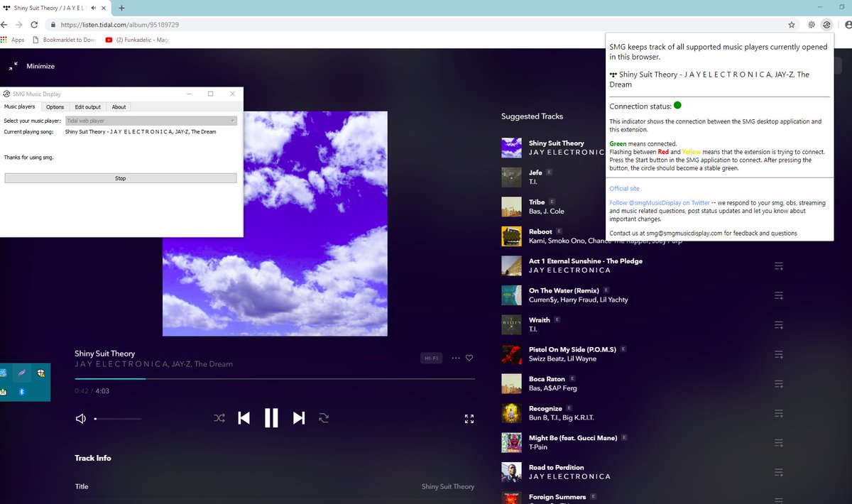Adjust the volume slider

[x=118, y=419]
